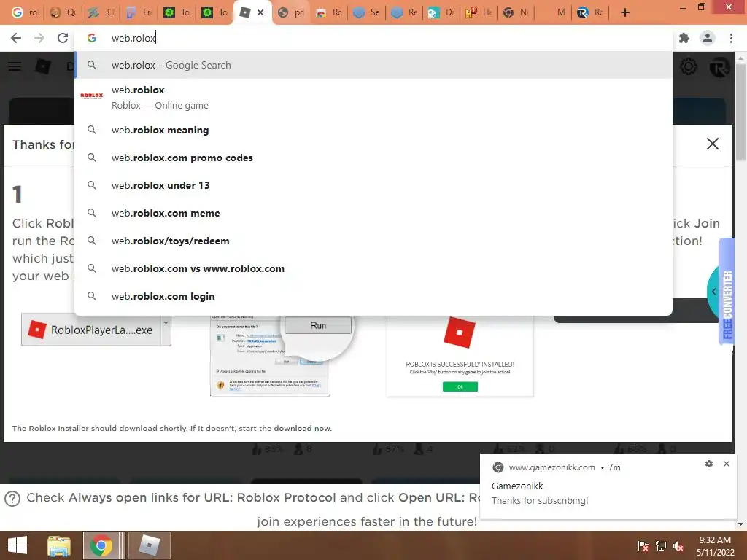Open the Chrome profile avatar icon
This screenshot has height=560, width=747.
tap(708, 38)
